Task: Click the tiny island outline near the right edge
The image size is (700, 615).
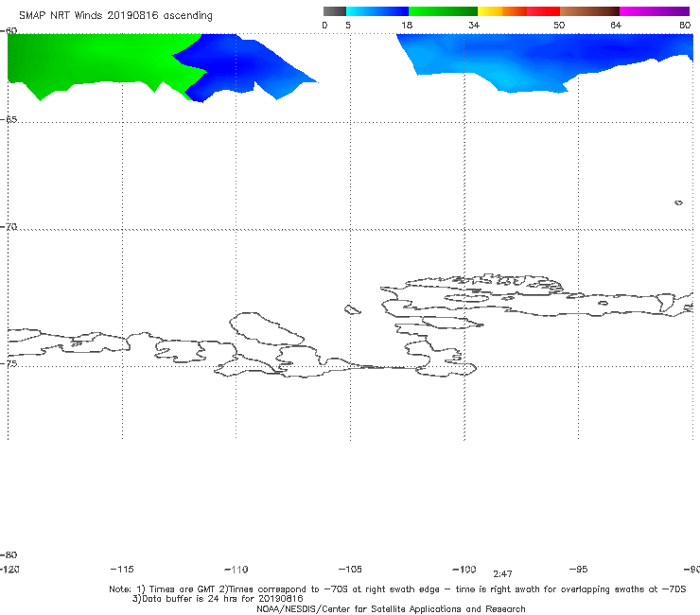Action: [x=678, y=202]
